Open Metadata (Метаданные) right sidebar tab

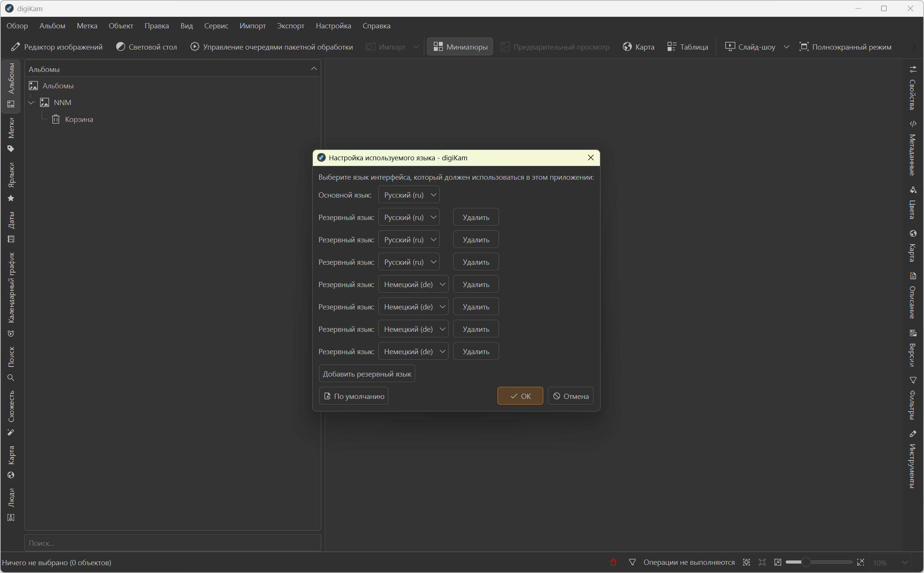[913, 148]
